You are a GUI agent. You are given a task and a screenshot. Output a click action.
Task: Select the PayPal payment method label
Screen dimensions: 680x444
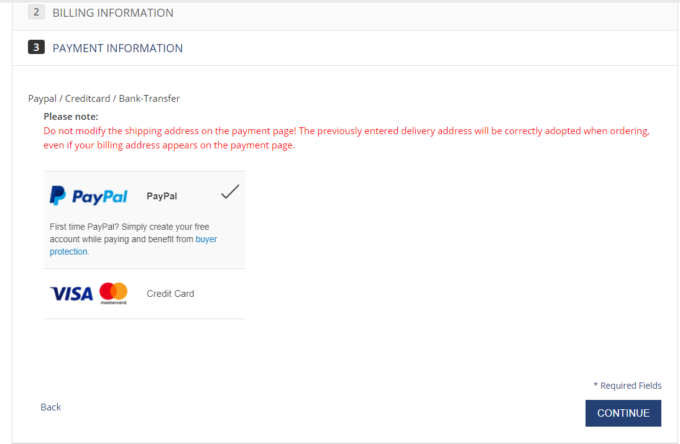[161, 196]
